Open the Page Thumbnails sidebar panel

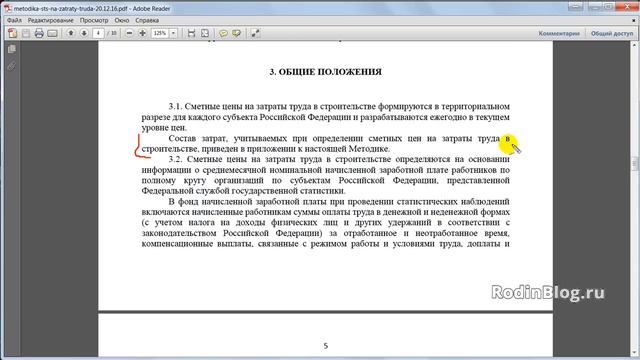pos(12,49)
